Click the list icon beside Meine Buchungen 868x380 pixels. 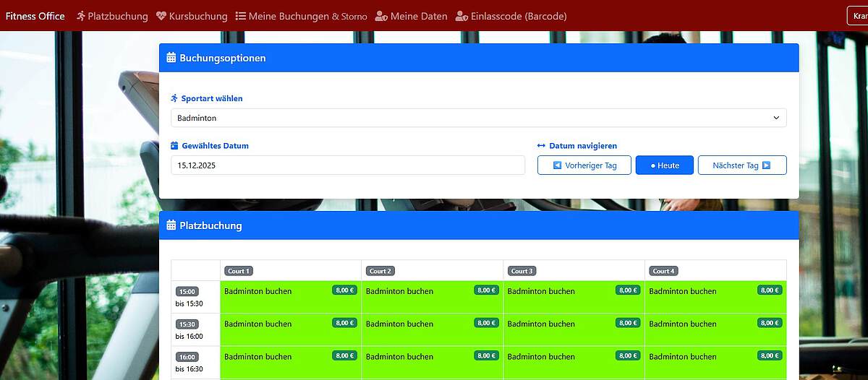[241, 16]
